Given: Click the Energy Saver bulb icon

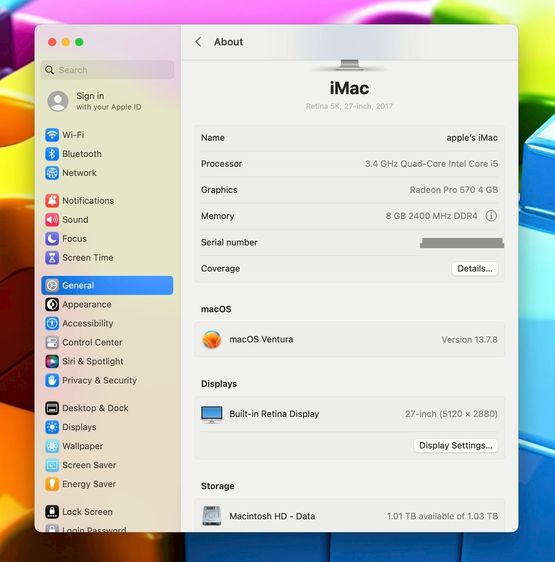Looking at the screenshot, I should point(52,484).
